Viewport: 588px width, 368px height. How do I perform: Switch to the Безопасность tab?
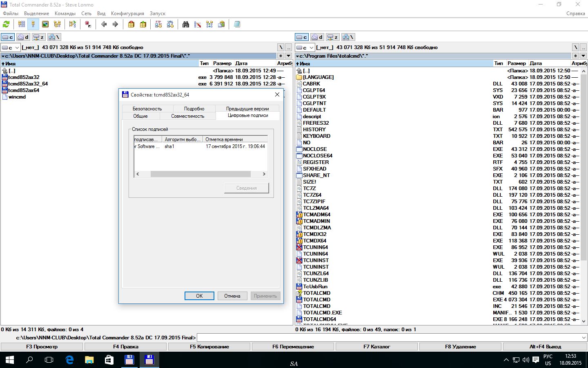(x=147, y=109)
